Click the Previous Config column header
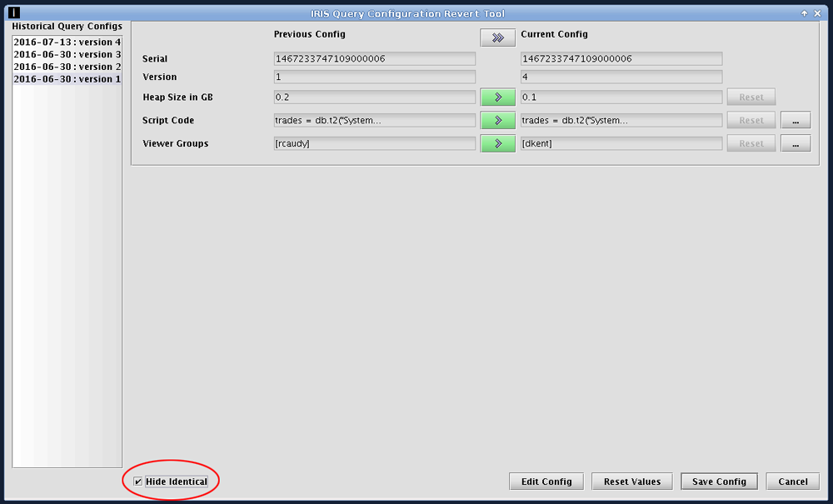Screen dimensions: 833x504 pos(310,34)
